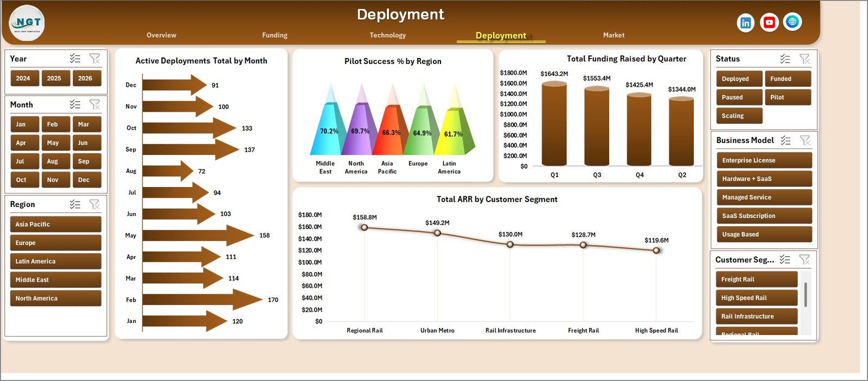Toggle multi-select in Region slicer

tap(75, 204)
